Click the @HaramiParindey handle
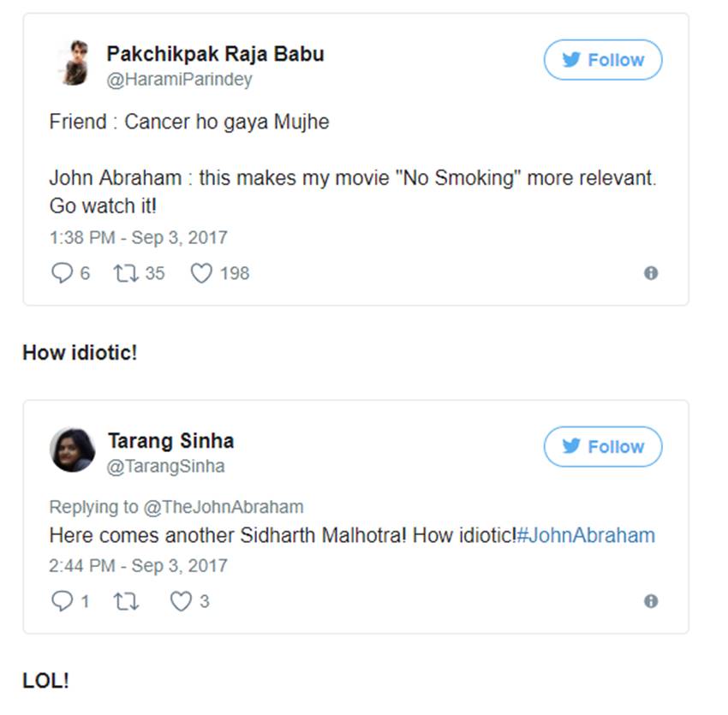Viewport: 728px width, 715px height. click(179, 80)
